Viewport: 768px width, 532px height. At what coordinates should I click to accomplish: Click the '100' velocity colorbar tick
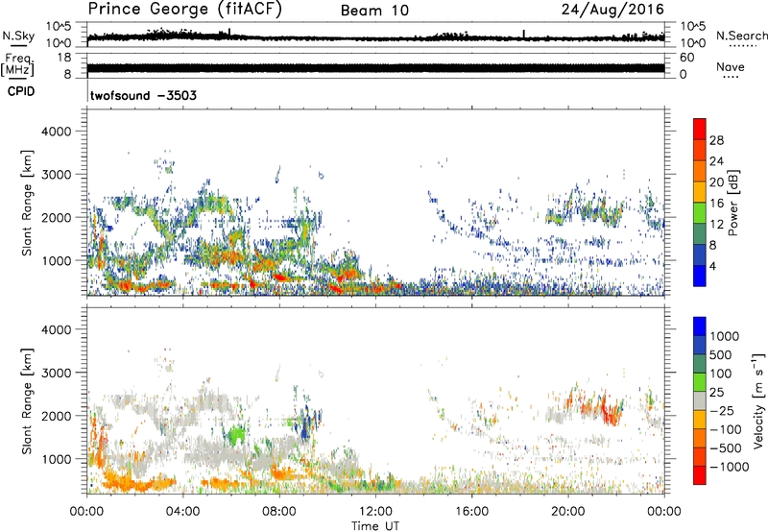pyautogui.click(x=720, y=374)
